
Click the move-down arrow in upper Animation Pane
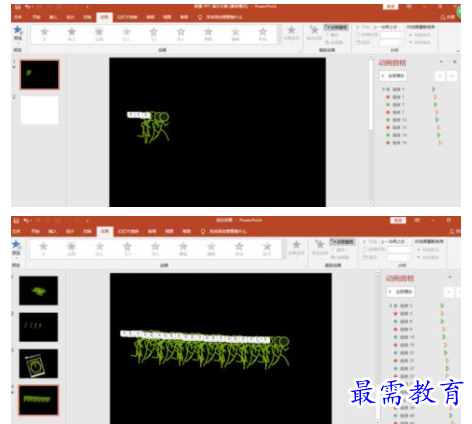452,76
